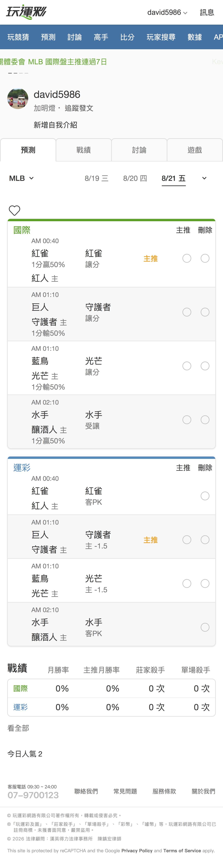
Task: Select the 8/19 三 date
Action: click(x=97, y=178)
